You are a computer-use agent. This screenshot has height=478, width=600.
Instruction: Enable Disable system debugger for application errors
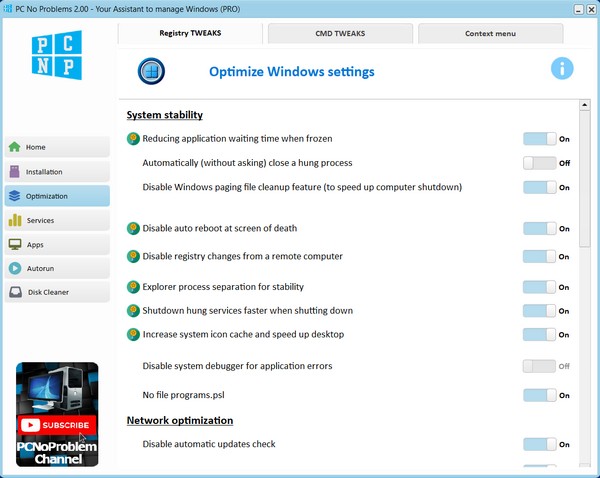pyautogui.click(x=540, y=366)
